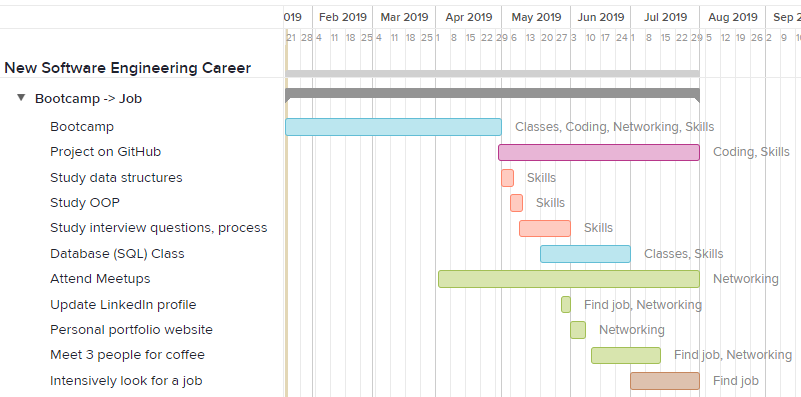Screen dimensions: 801x397
Task: Click the Attend Meetups task name
Action: (x=100, y=279)
